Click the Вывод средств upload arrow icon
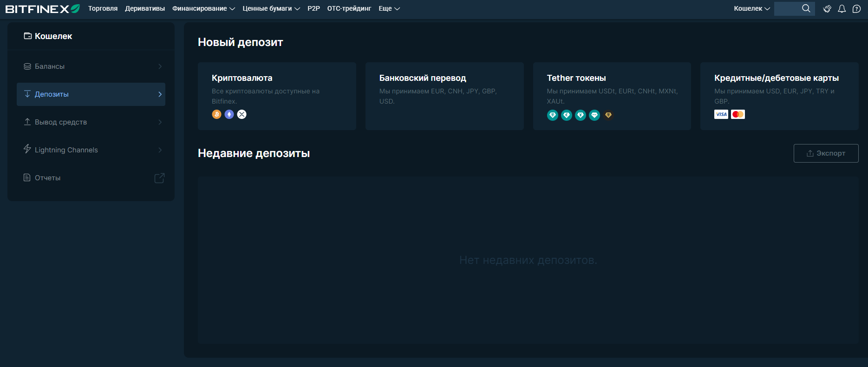Image resolution: width=868 pixels, height=367 pixels. [x=27, y=122]
